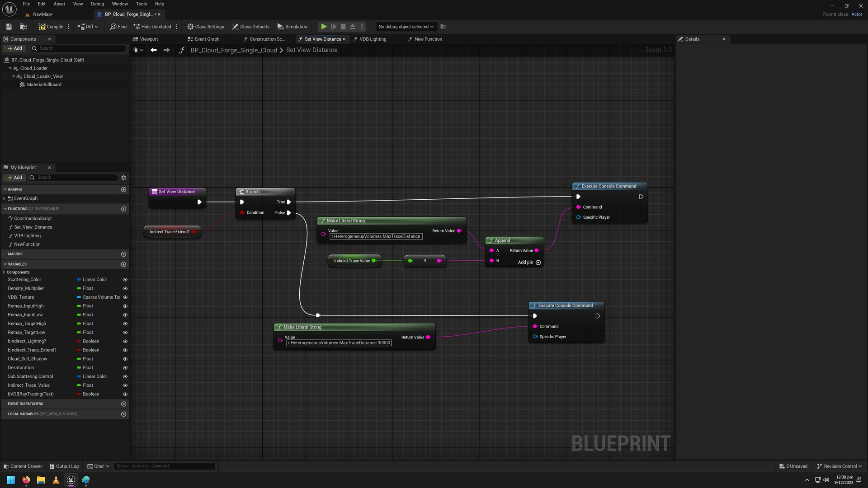Open the Tools menu
Viewport: 868px width, 488px height.
click(x=141, y=4)
